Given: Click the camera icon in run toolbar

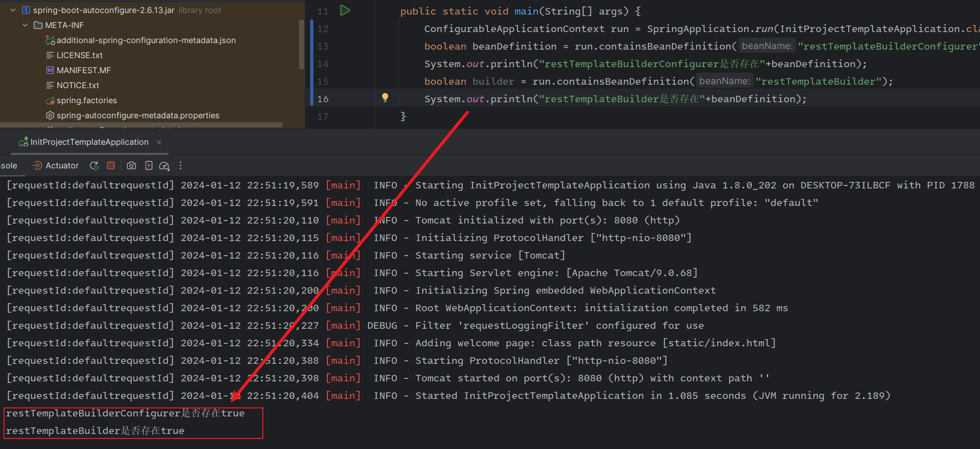Looking at the screenshot, I should [x=131, y=165].
